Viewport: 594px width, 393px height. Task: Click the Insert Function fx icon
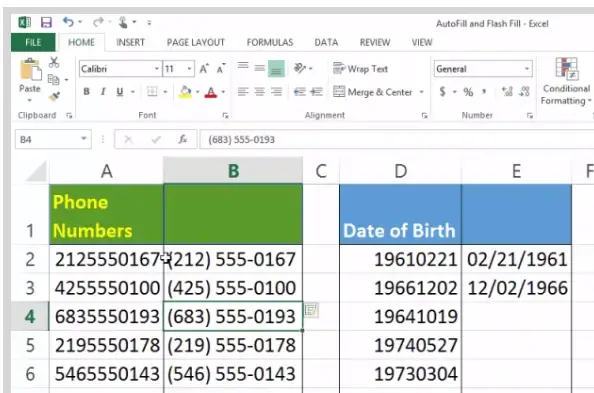[x=183, y=139]
